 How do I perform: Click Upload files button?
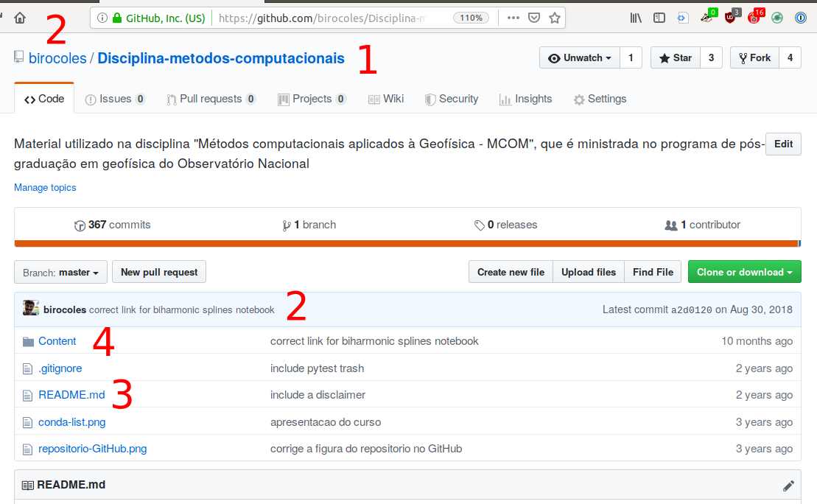point(589,272)
